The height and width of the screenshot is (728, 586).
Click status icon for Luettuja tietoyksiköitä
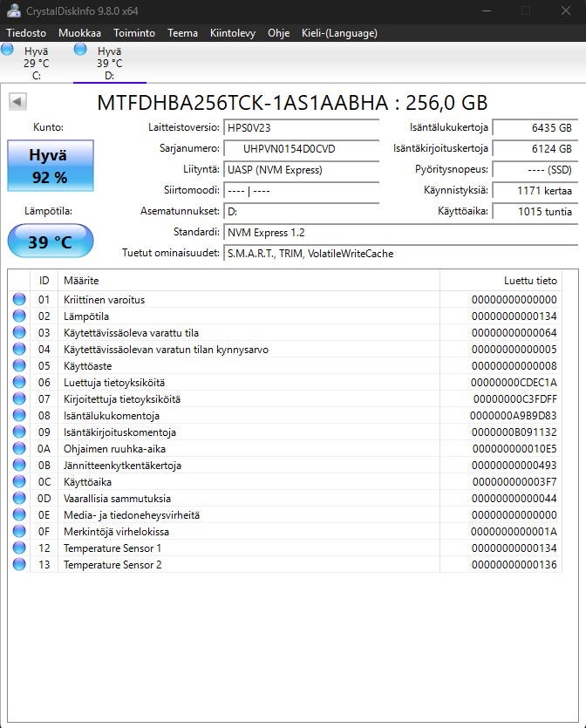(19, 382)
